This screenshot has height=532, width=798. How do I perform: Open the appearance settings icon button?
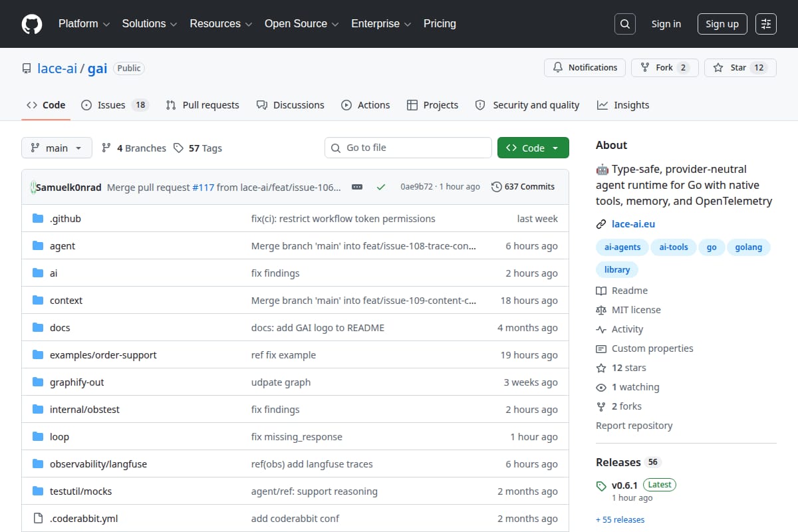click(766, 24)
